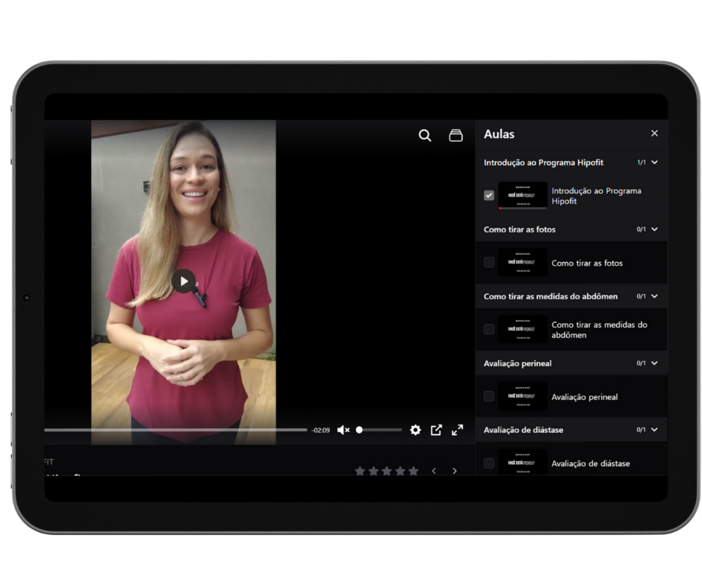Mark Como tirar as fotos as completed
Image resolution: width=702 pixels, height=588 pixels.
pyautogui.click(x=489, y=263)
